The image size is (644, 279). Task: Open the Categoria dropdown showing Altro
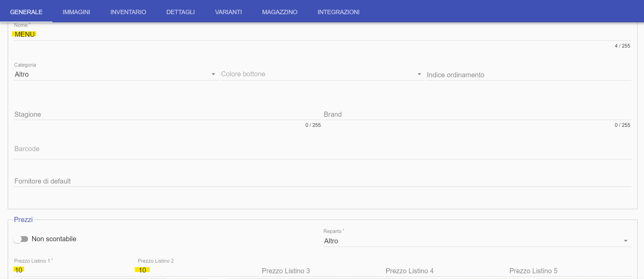click(116, 74)
